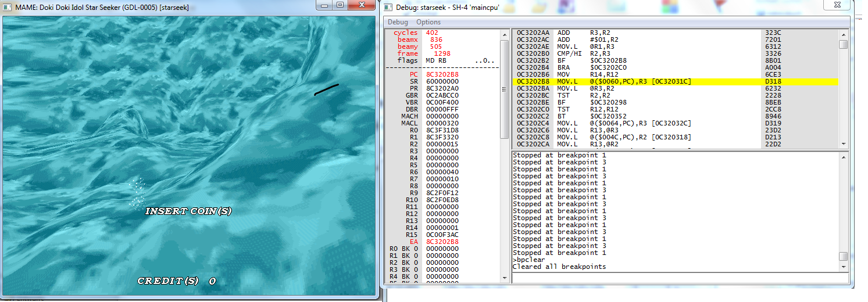This screenshot has width=868, height=302.
Task: Click the R2 register value 00000015
Action: 442,145
